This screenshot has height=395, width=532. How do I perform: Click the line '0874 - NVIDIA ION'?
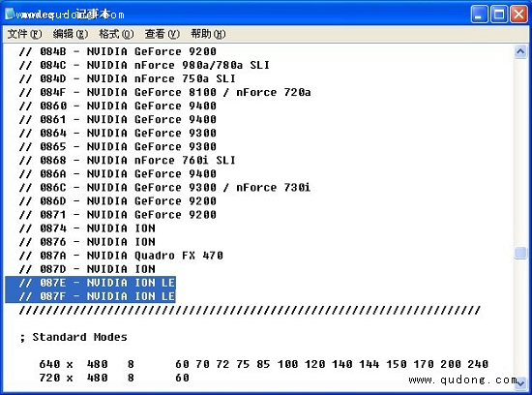pos(87,228)
